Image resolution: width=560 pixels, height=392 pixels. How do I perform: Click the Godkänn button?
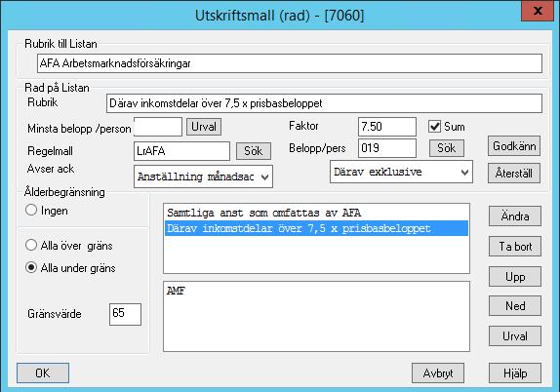[514, 146]
